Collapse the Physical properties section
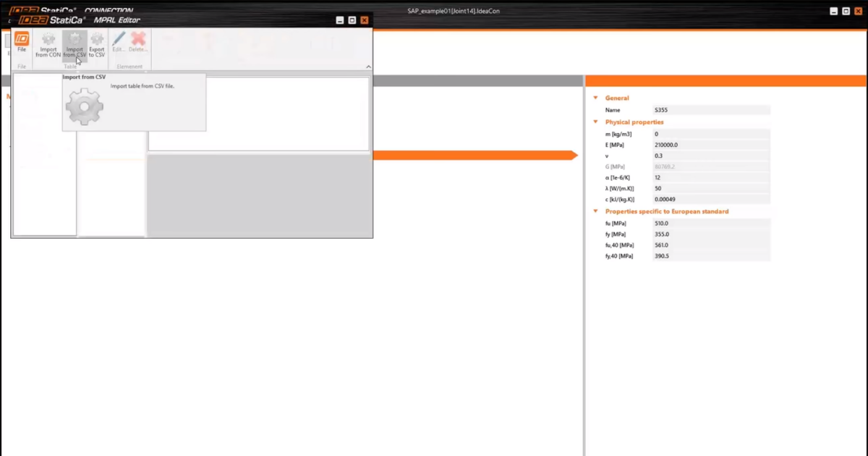The width and height of the screenshot is (868, 456). [596, 122]
